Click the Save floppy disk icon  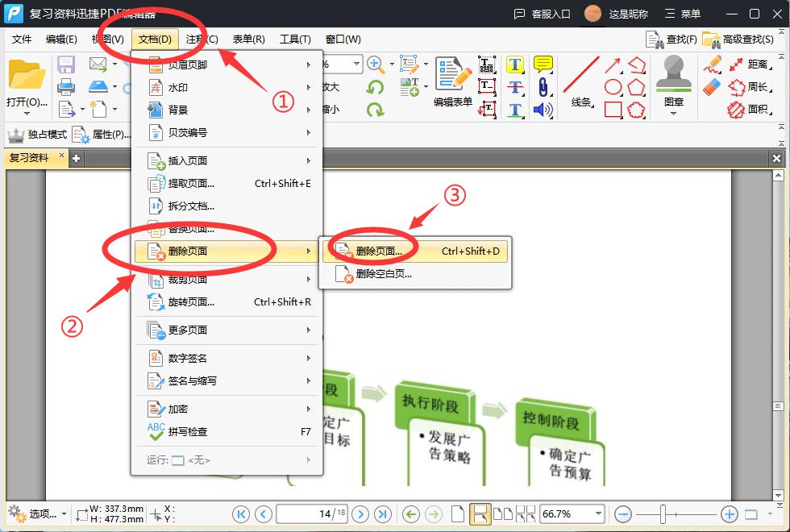(66, 64)
